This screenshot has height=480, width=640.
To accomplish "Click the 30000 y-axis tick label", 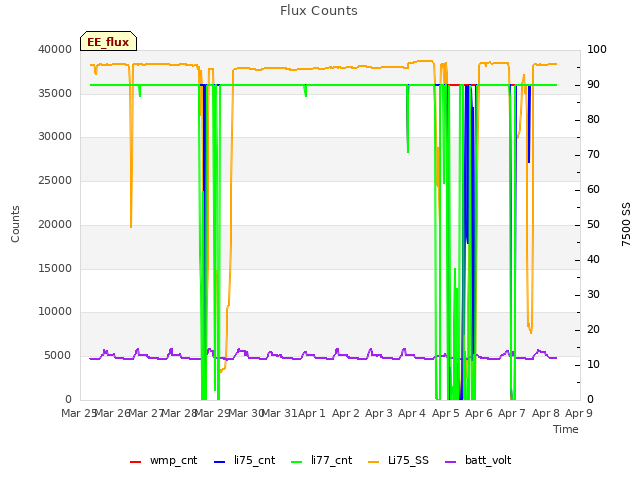I will pos(55,137).
